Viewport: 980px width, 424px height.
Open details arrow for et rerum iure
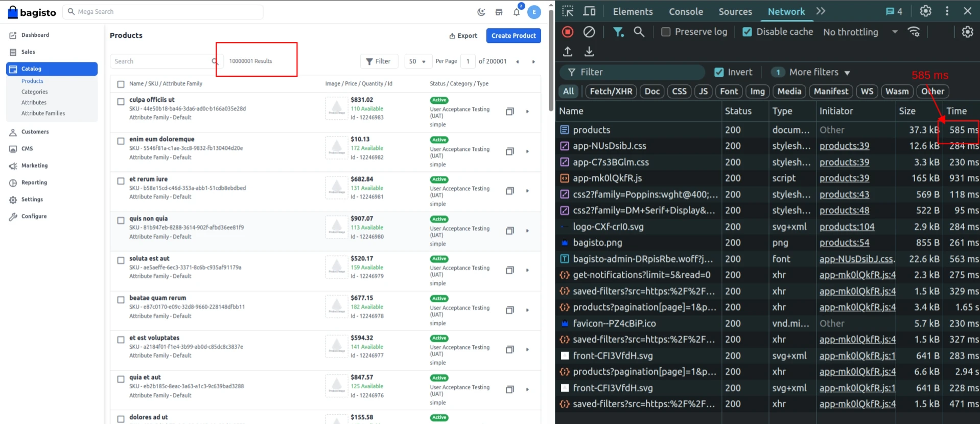[x=527, y=191]
